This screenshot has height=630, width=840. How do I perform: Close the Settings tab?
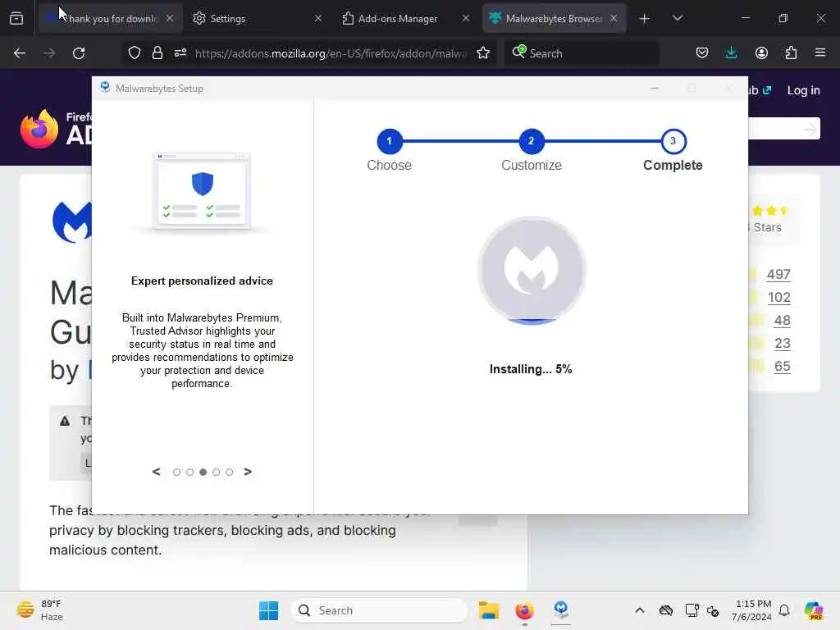coord(318,18)
